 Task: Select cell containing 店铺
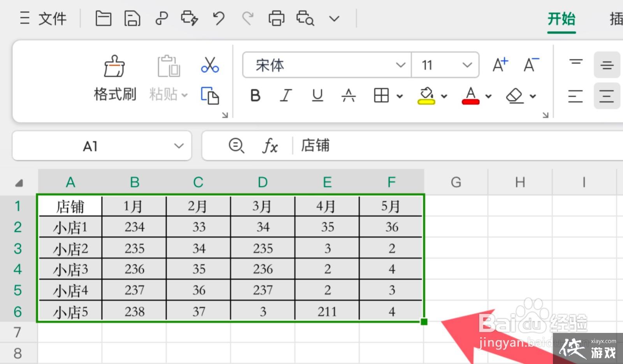tap(70, 206)
